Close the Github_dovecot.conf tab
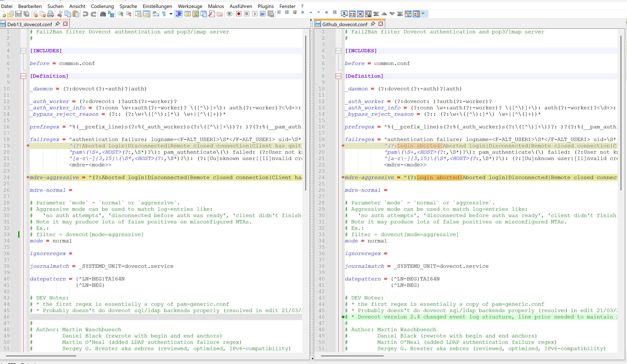Viewport: 627px width, 364px height. (380, 24)
